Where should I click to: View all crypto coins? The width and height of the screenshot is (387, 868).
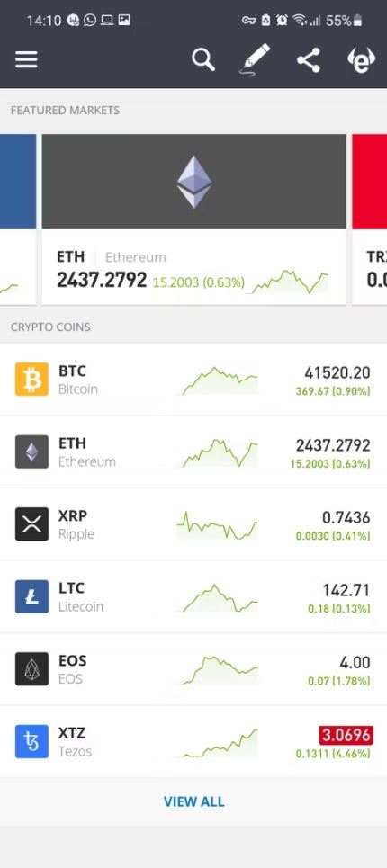pos(193,801)
